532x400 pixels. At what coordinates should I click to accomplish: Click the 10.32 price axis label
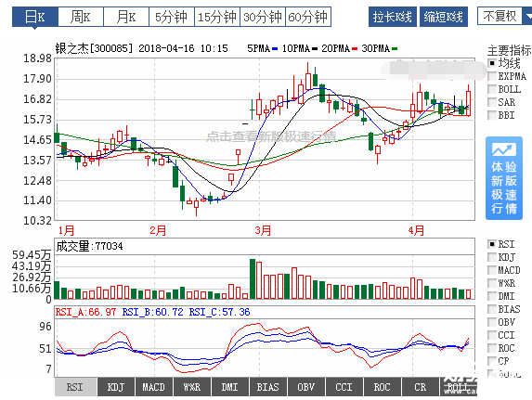(x=37, y=221)
